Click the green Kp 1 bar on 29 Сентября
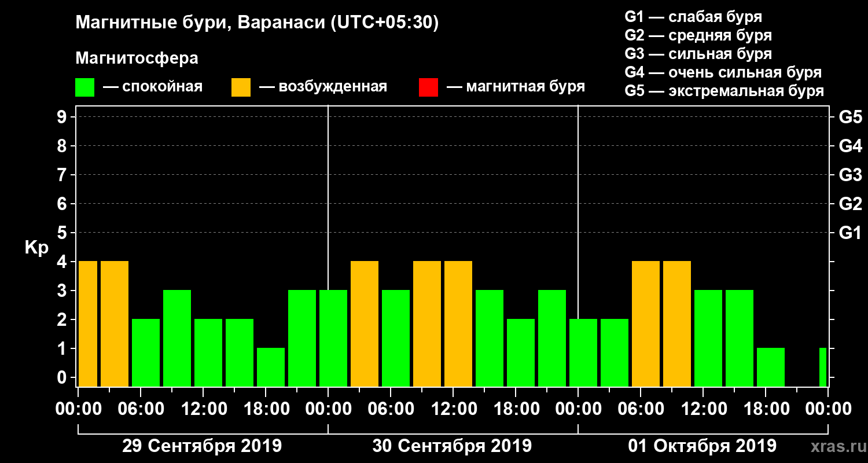The width and height of the screenshot is (868, 463). [x=271, y=367]
